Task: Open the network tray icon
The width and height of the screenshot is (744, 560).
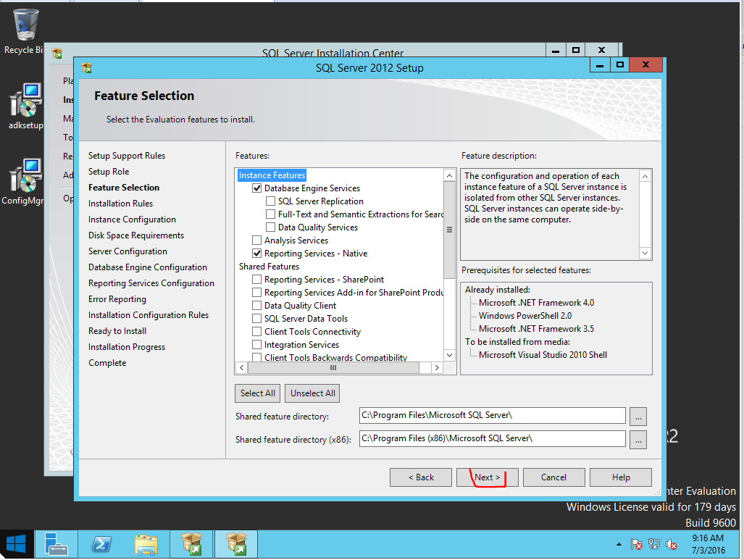Action: click(x=654, y=544)
